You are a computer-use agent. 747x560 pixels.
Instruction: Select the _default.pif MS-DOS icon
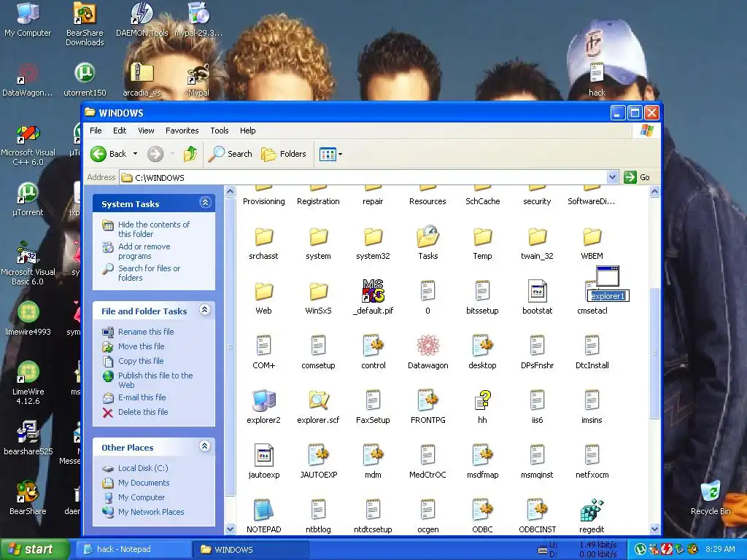[x=373, y=291]
